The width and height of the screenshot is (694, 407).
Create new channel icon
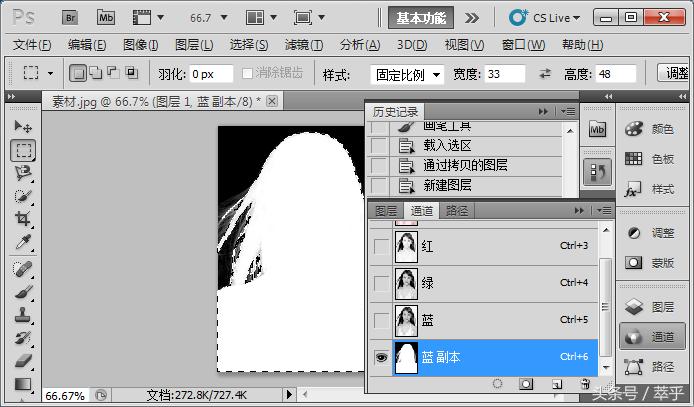tap(557, 384)
